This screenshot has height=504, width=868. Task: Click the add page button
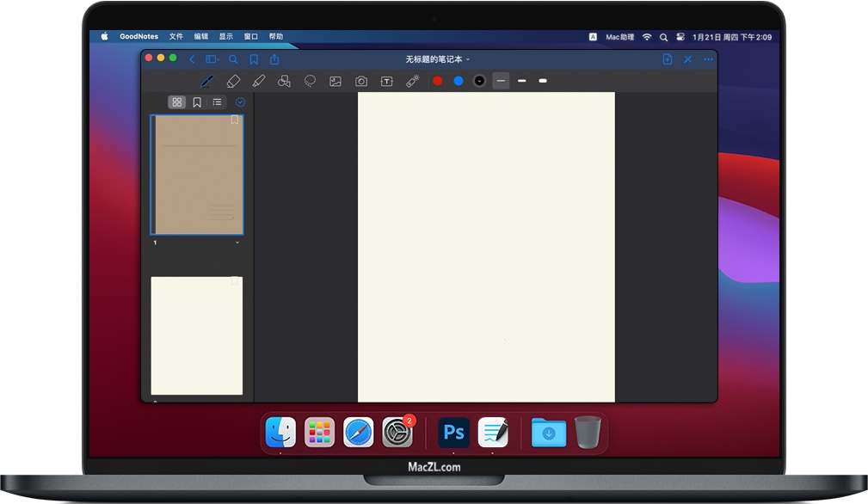click(668, 59)
